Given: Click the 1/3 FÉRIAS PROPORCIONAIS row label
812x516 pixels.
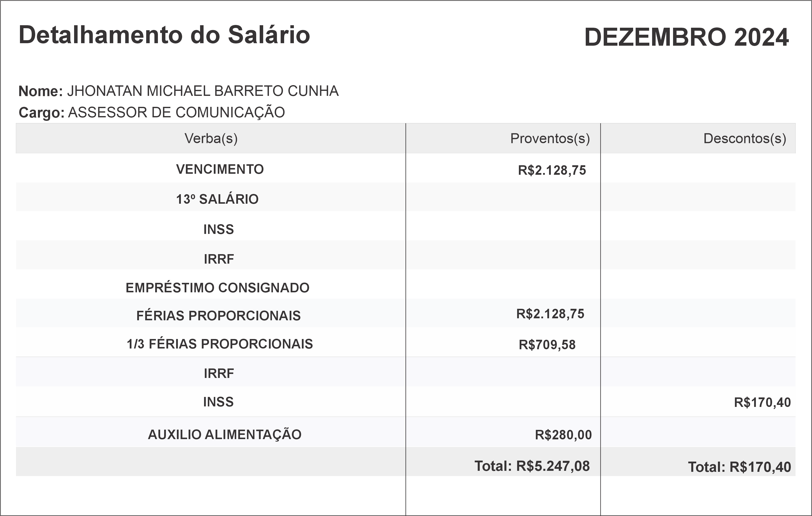Looking at the screenshot, I should click(220, 344).
